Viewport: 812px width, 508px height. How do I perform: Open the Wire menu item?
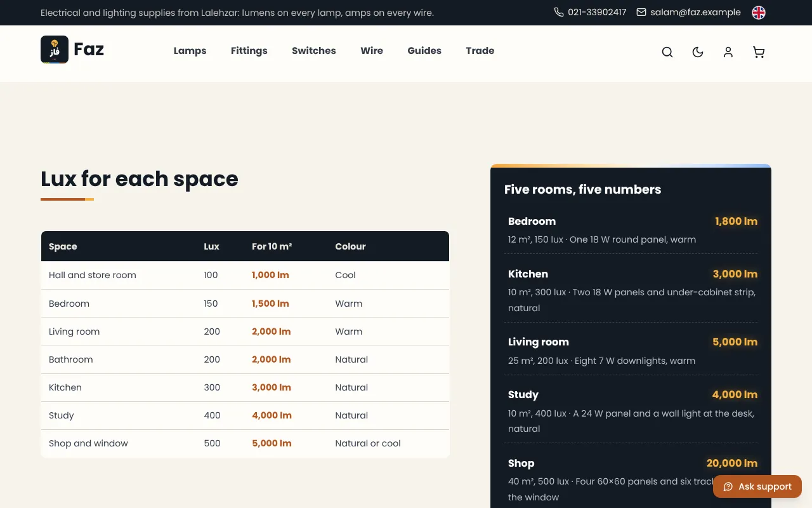372,51
